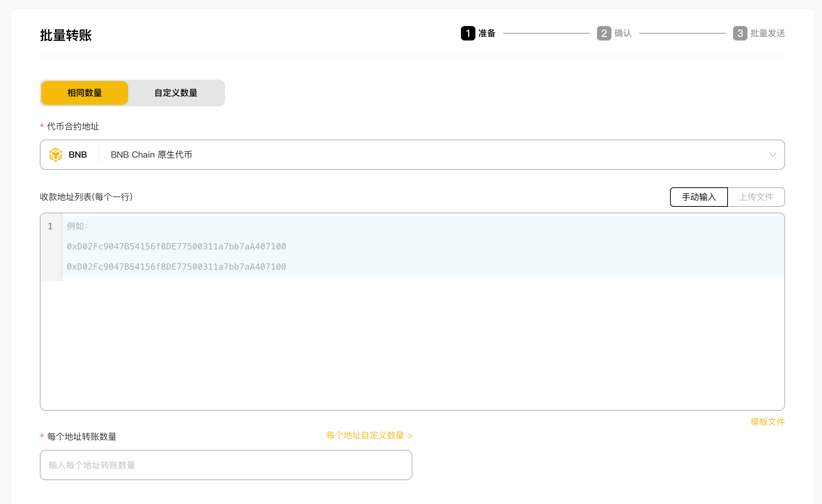
Task: Switch to the 上传文件 tab
Action: pos(756,197)
